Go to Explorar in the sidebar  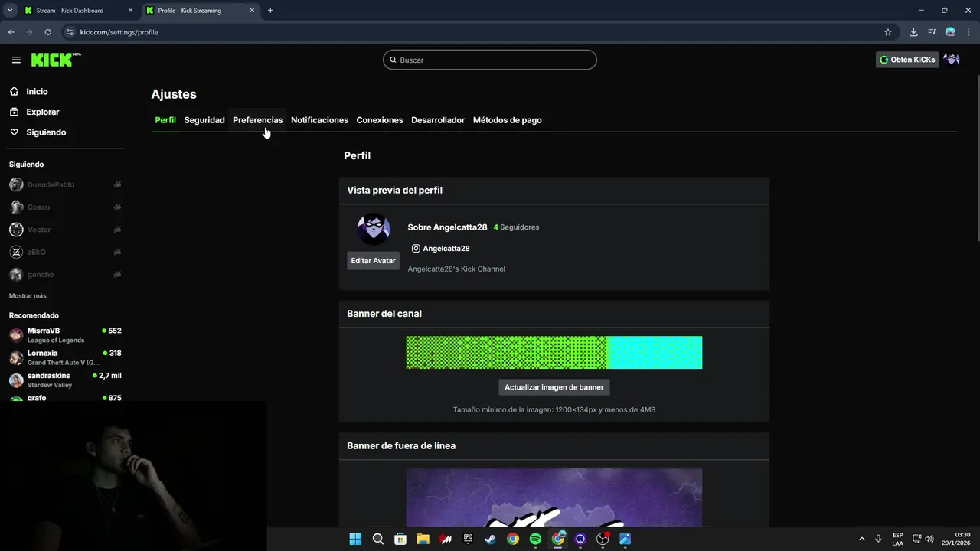(x=42, y=112)
